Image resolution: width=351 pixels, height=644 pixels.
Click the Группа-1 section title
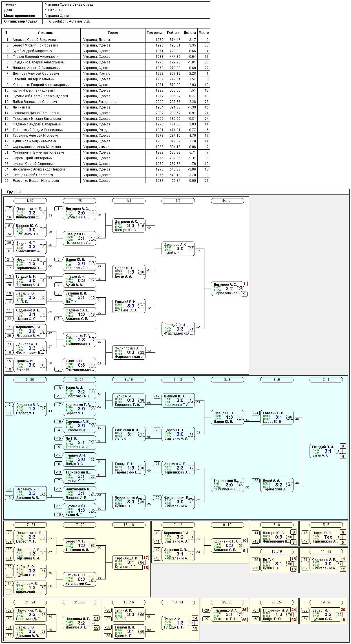15,192
